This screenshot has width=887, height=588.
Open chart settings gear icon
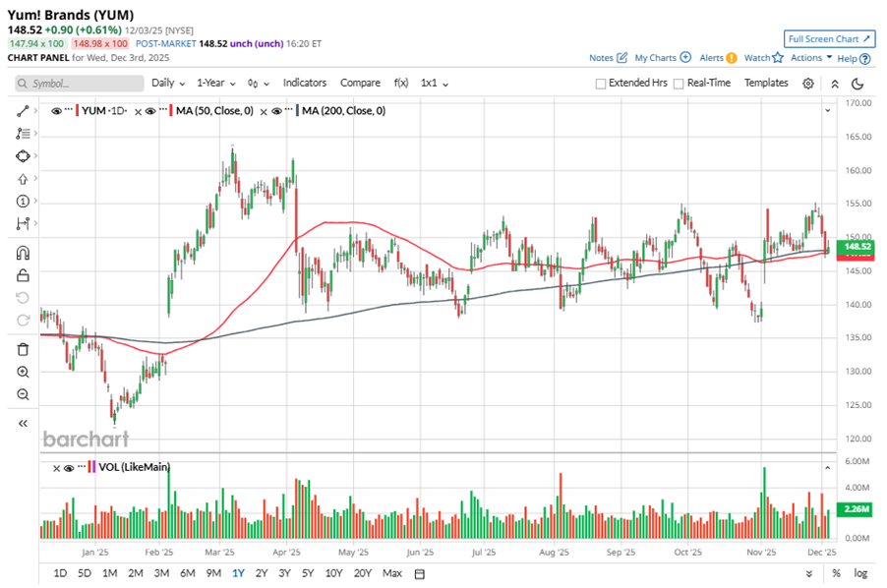coord(808,84)
